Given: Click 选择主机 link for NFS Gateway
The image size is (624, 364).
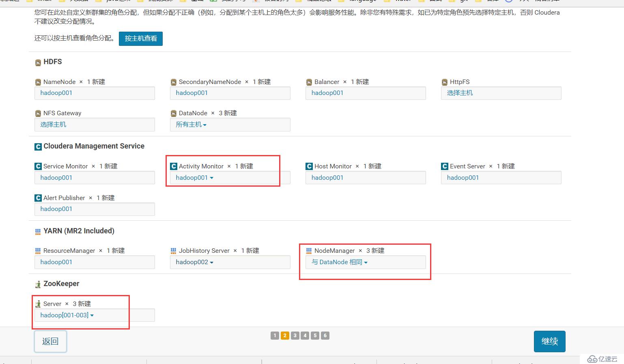Looking at the screenshot, I should pyautogui.click(x=53, y=125).
